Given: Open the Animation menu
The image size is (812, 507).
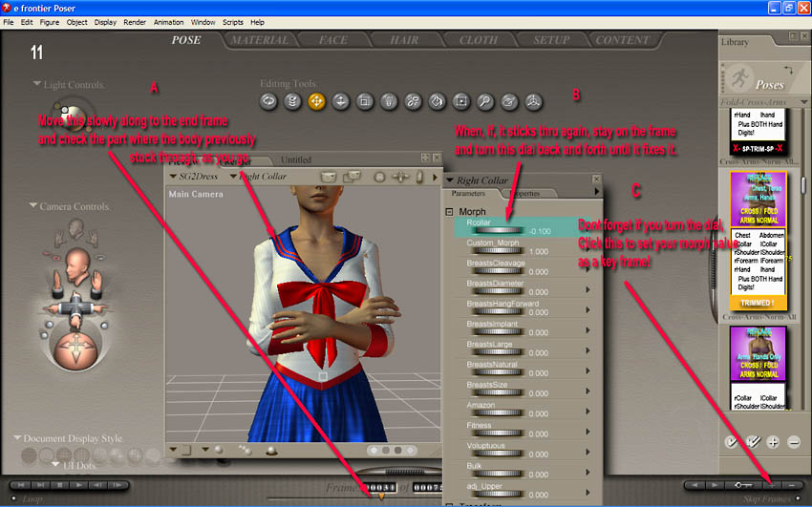Looking at the screenshot, I should tap(168, 22).
